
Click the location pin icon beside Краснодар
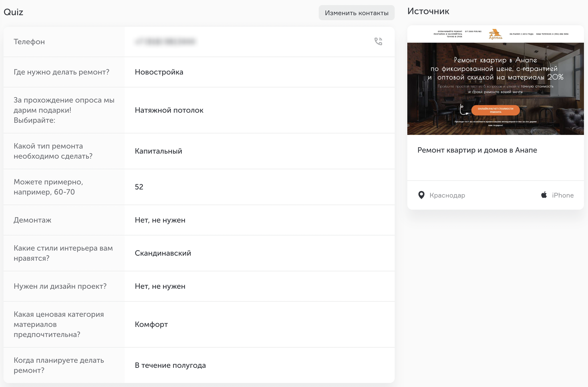point(421,195)
